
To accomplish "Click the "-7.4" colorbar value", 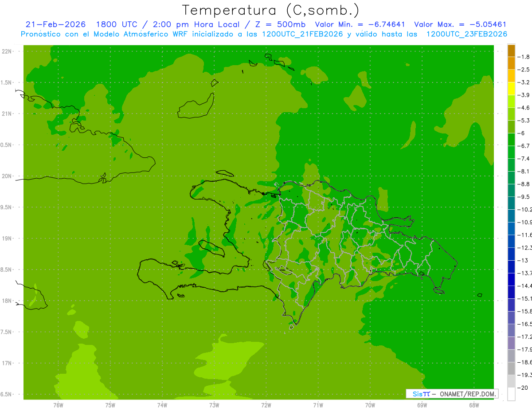I will click(524, 159).
